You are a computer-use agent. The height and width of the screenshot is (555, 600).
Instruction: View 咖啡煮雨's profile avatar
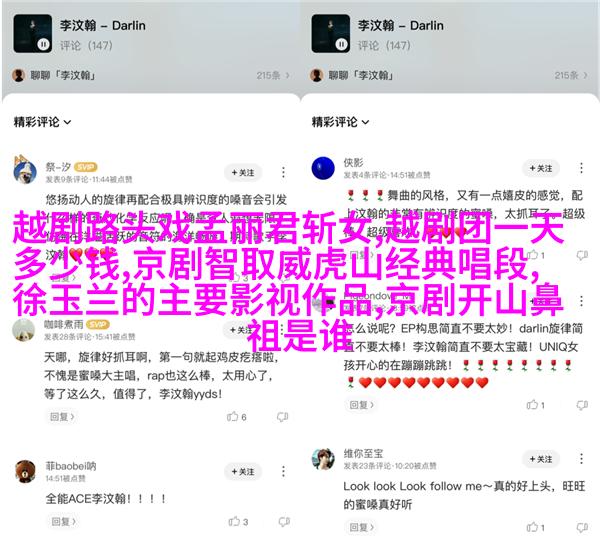(24, 330)
